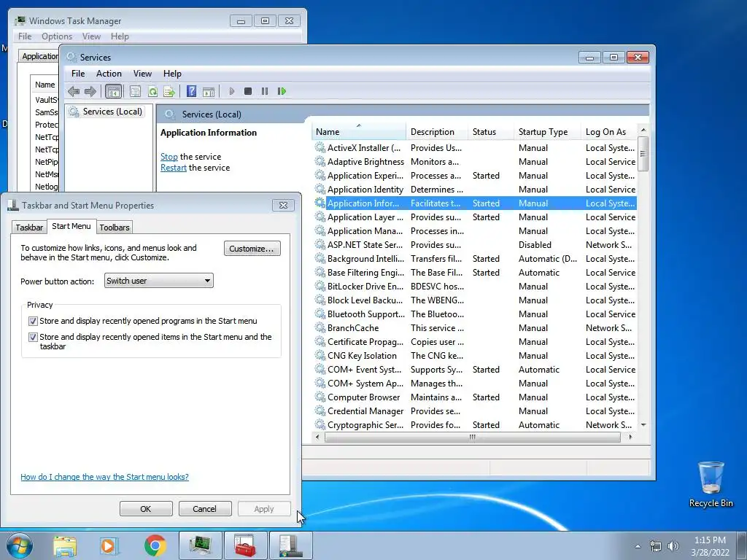Click the Taskbar Properties taskbar button
The height and width of the screenshot is (560, 747).
(291, 545)
